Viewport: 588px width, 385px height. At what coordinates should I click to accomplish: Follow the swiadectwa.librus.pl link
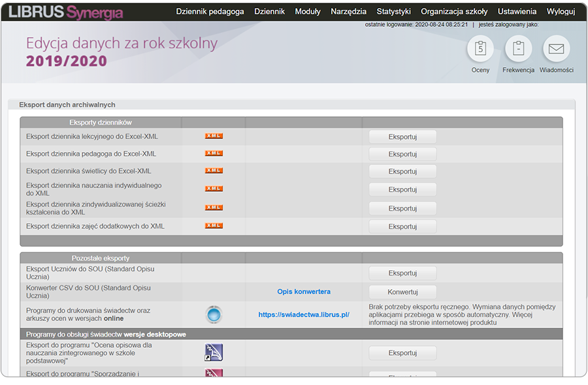pos(304,315)
